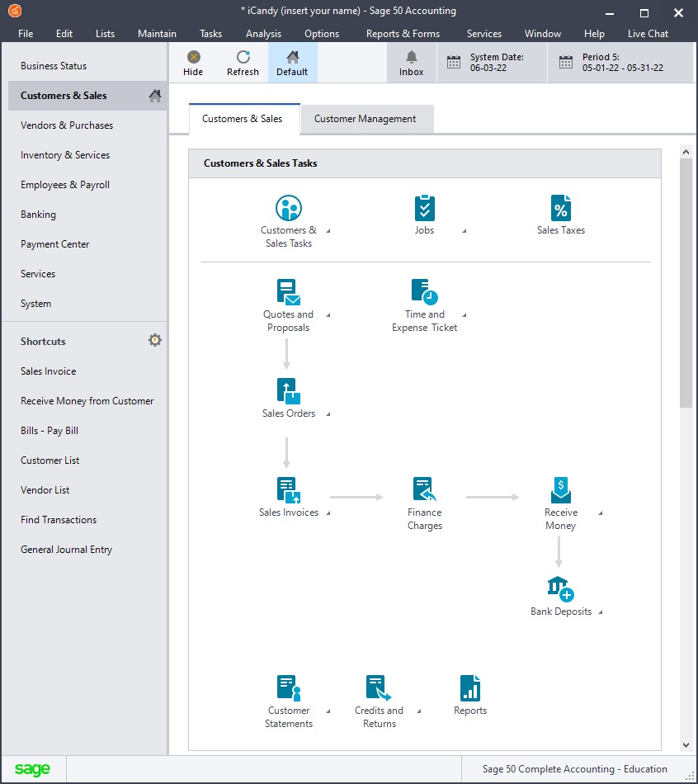Expand the Receive Money dropdown arrow
Viewport: 698px width, 784px height.
(601, 512)
